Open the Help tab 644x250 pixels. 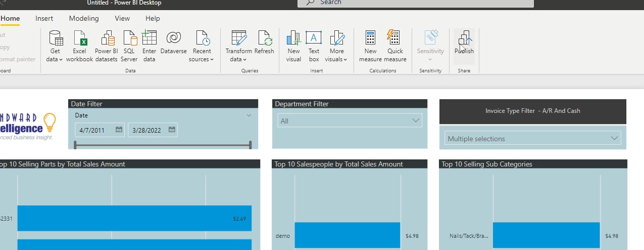[x=153, y=19]
